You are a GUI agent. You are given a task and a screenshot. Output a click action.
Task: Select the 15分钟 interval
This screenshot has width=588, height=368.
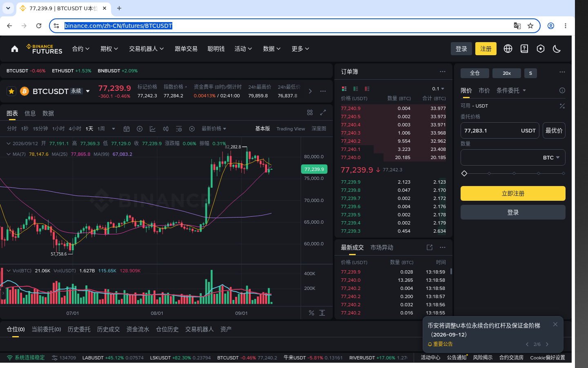[40, 129]
